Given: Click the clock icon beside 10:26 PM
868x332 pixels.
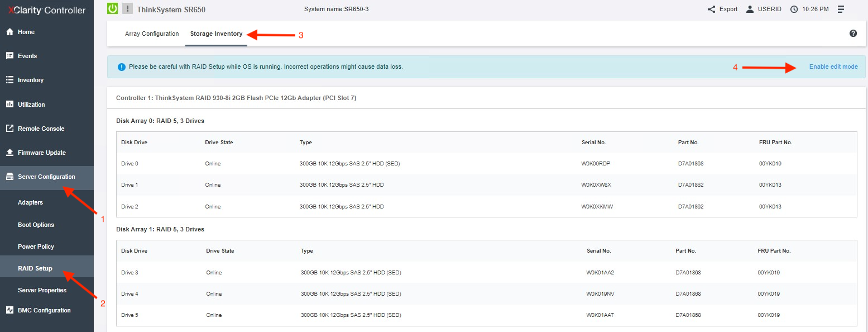Looking at the screenshot, I should coord(794,9).
